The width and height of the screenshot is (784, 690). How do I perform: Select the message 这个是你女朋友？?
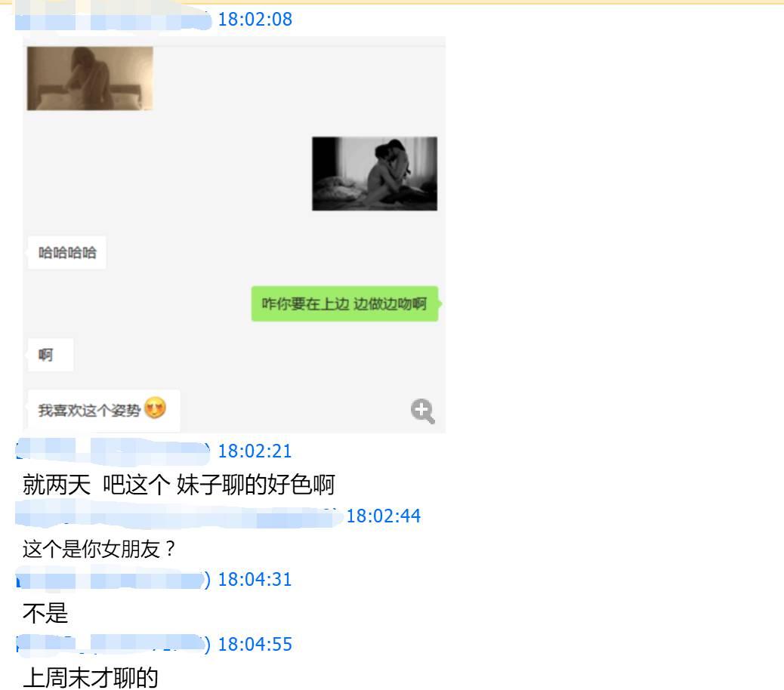pyautogui.click(x=99, y=549)
